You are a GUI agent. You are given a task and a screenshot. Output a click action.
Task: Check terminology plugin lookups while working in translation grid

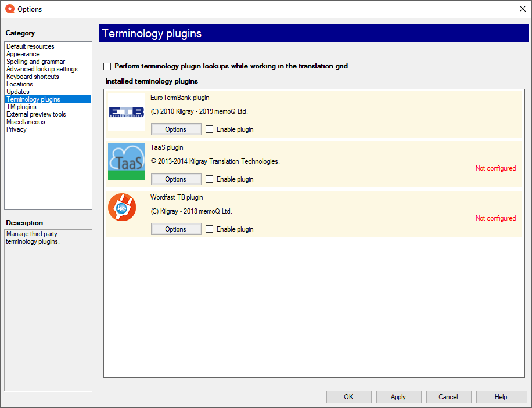tap(107, 66)
